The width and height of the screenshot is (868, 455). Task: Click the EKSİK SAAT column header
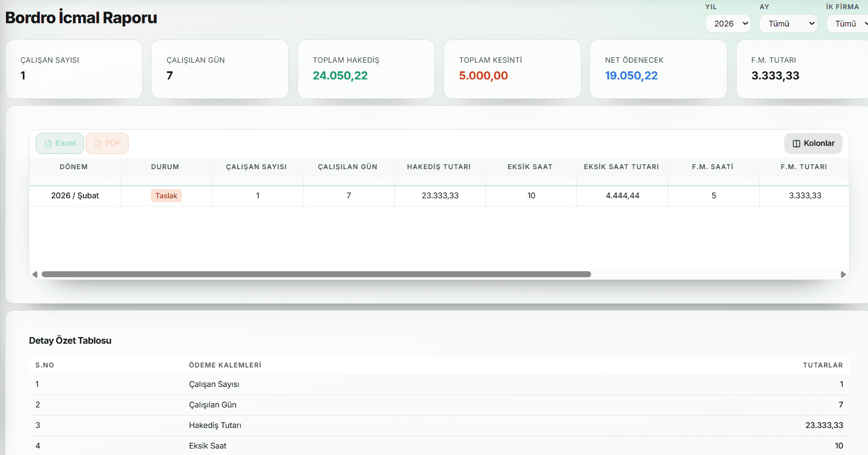tap(530, 167)
